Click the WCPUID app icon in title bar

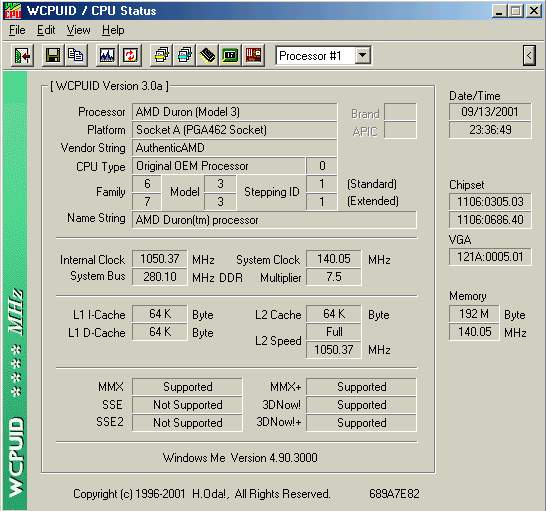coord(12,10)
